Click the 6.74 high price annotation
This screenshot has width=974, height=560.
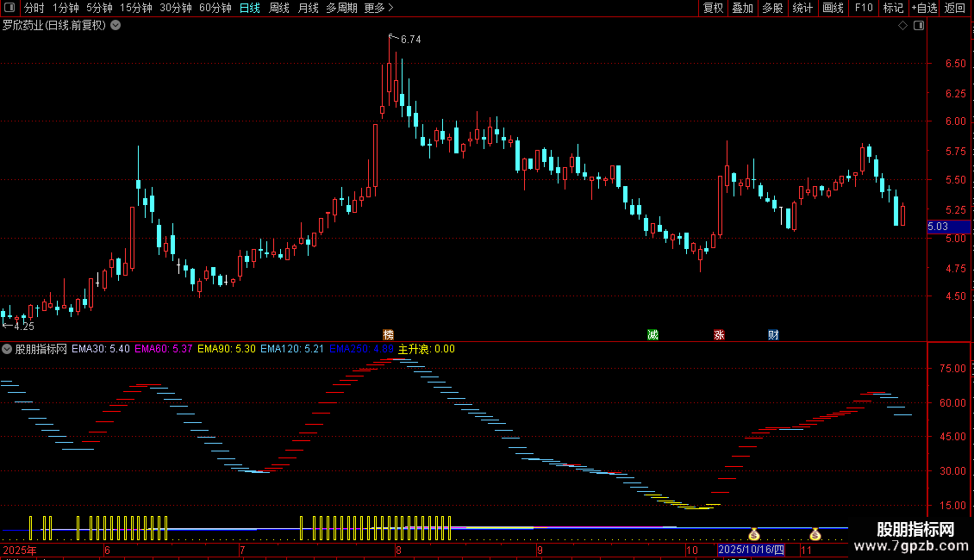pos(410,40)
